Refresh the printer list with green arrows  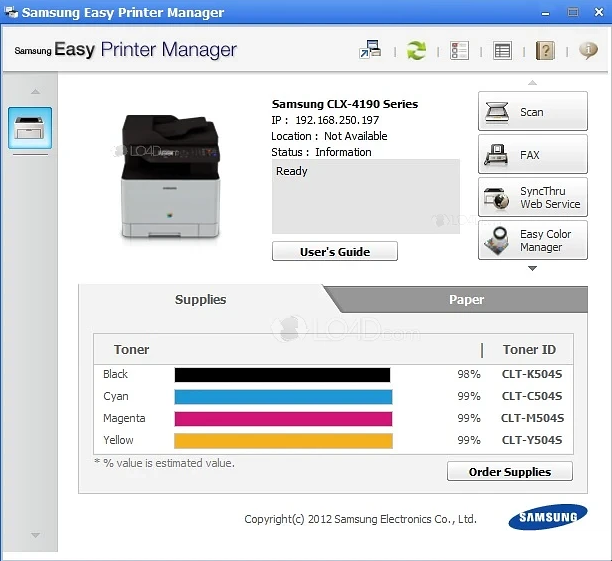coord(416,50)
